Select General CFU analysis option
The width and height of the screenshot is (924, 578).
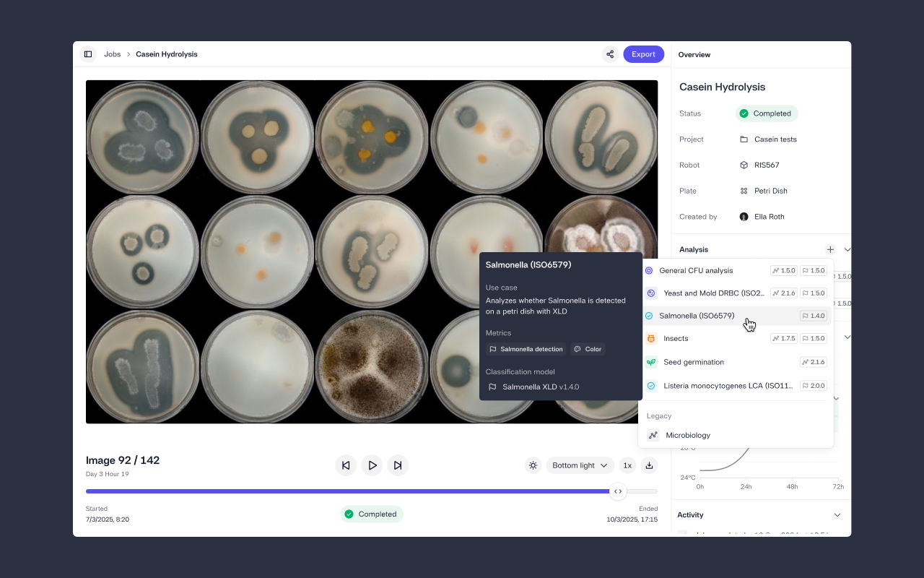pos(696,271)
